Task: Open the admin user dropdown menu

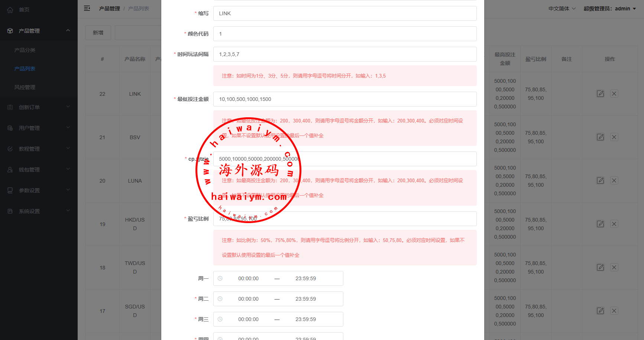Action: tap(609, 9)
